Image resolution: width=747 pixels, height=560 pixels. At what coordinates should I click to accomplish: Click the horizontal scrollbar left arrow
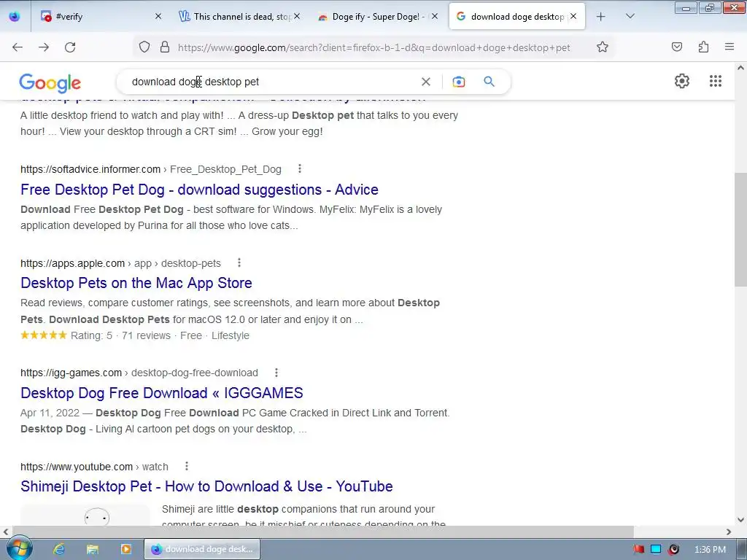6,532
